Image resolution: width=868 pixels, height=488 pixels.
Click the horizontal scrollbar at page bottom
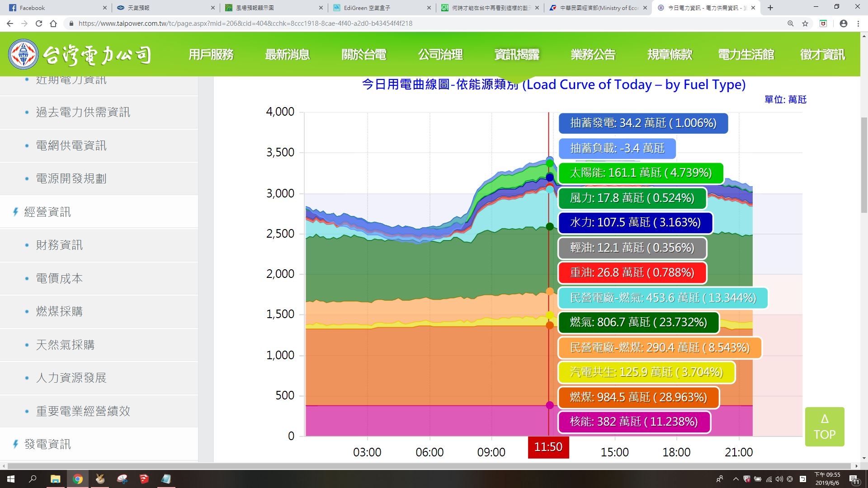[x=429, y=466]
